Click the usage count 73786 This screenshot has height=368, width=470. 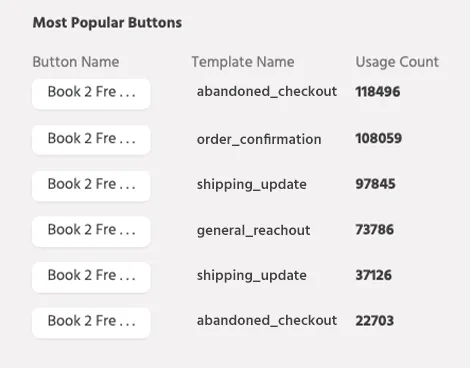[375, 230]
